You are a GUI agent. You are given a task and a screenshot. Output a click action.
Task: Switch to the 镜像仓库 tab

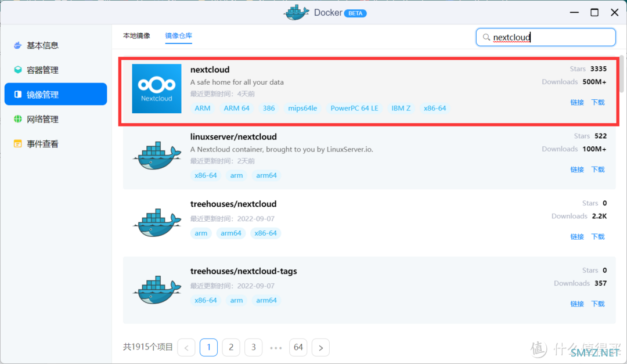179,35
